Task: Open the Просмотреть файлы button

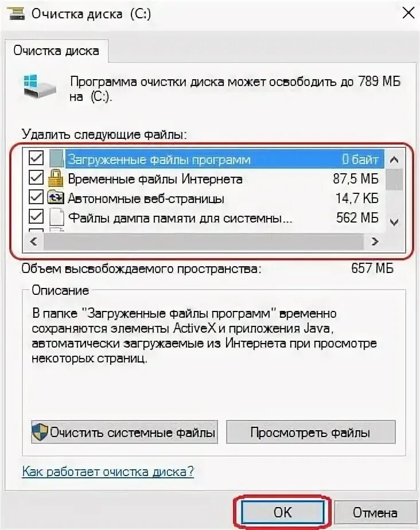Action: 311,432
